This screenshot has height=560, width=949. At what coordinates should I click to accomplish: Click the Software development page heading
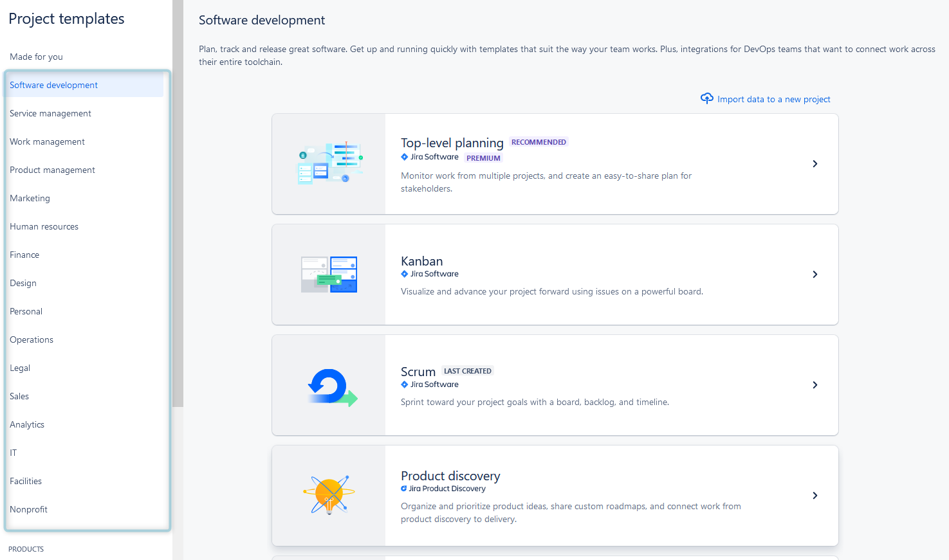pos(262,20)
